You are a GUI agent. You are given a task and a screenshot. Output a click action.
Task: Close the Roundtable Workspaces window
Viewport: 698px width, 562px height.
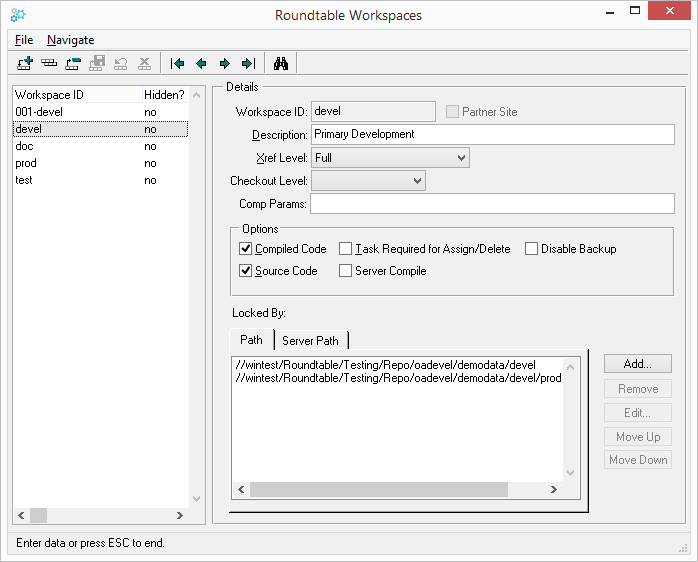point(670,11)
